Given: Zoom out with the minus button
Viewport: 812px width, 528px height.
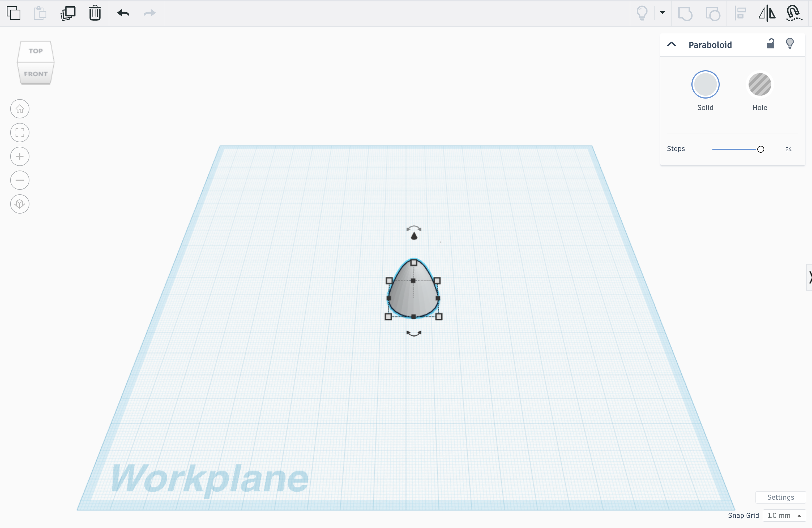Looking at the screenshot, I should click(x=20, y=180).
